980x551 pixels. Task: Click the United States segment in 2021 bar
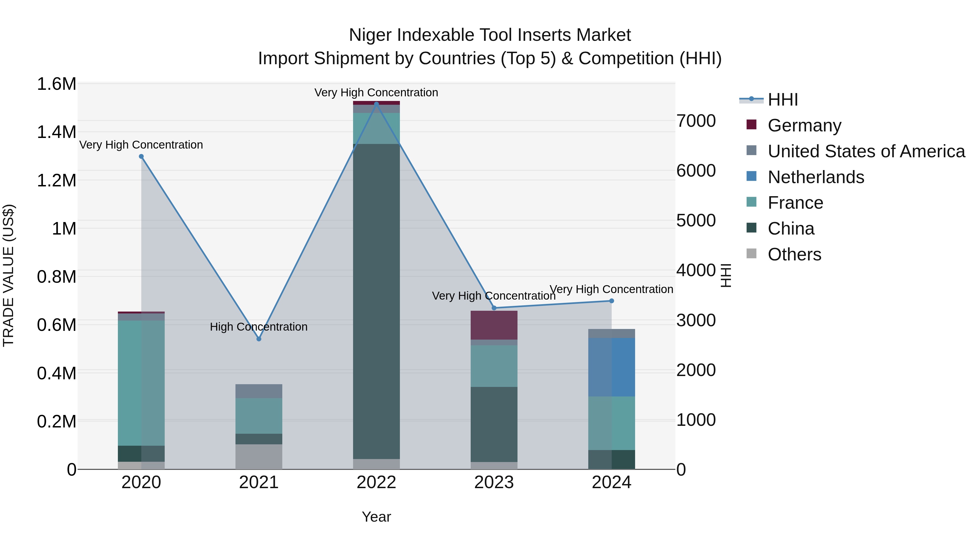tap(259, 391)
